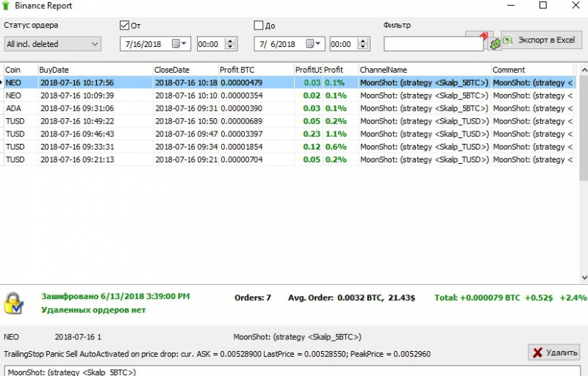Open the All incl. deleted status dropdown
588x376 pixels.
[x=52, y=44]
